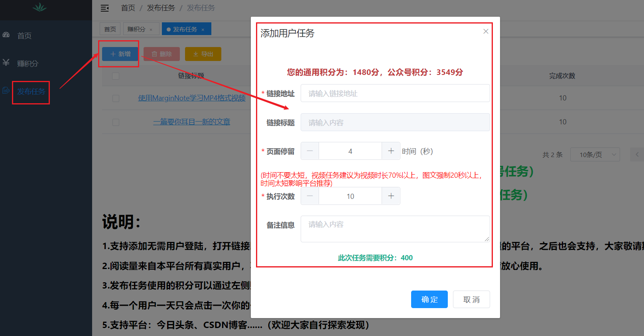
Task: Close the 赚积分 tab with its x
Action: pos(151,29)
